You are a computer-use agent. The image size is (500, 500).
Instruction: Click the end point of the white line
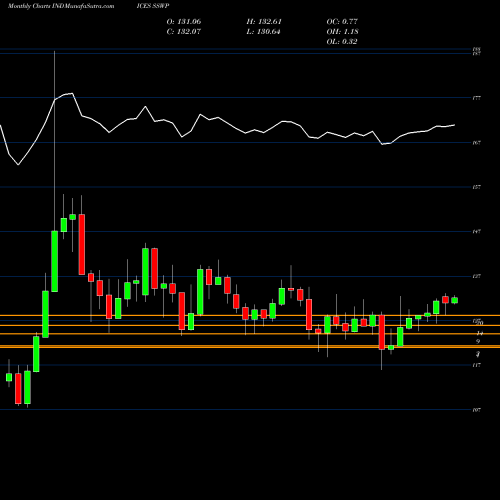pyautogui.click(x=454, y=125)
